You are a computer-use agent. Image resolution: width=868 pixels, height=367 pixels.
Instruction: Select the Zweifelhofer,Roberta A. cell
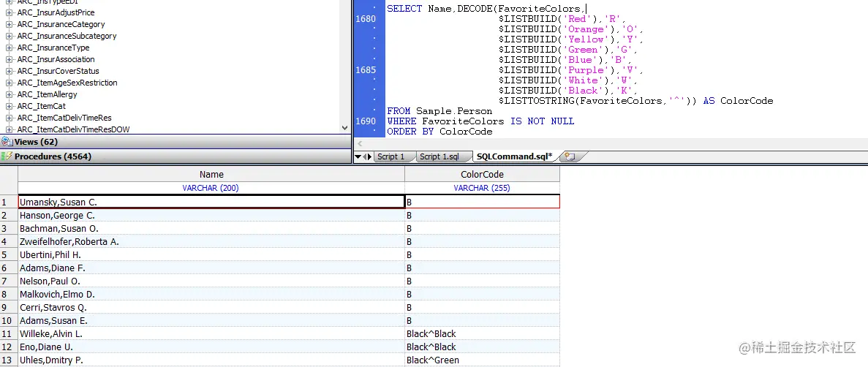coord(211,242)
